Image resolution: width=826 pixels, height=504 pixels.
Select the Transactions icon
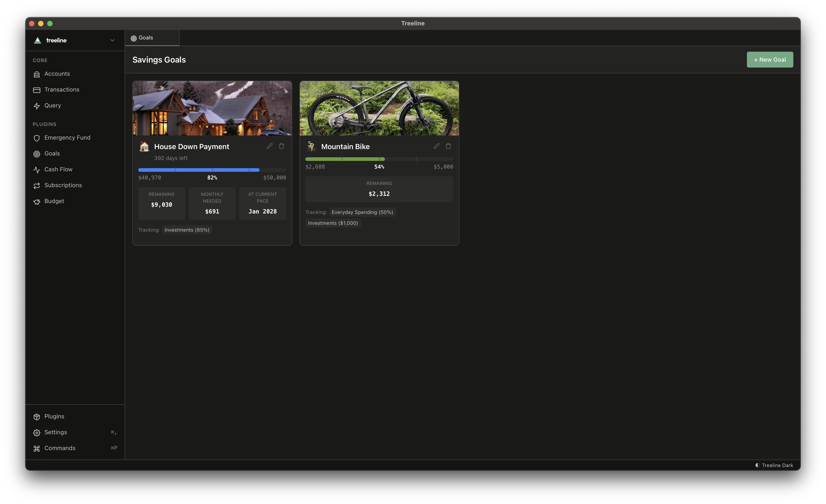tap(37, 90)
